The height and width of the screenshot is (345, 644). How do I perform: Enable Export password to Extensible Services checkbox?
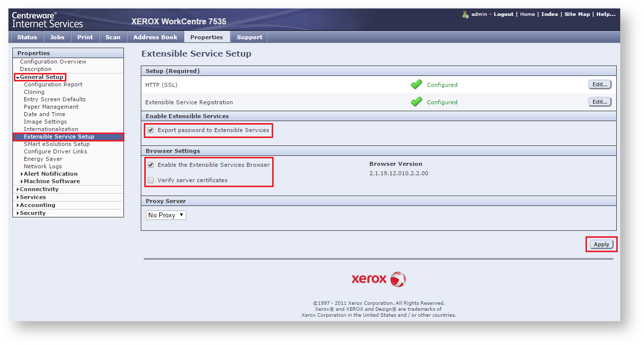point(151,130)
